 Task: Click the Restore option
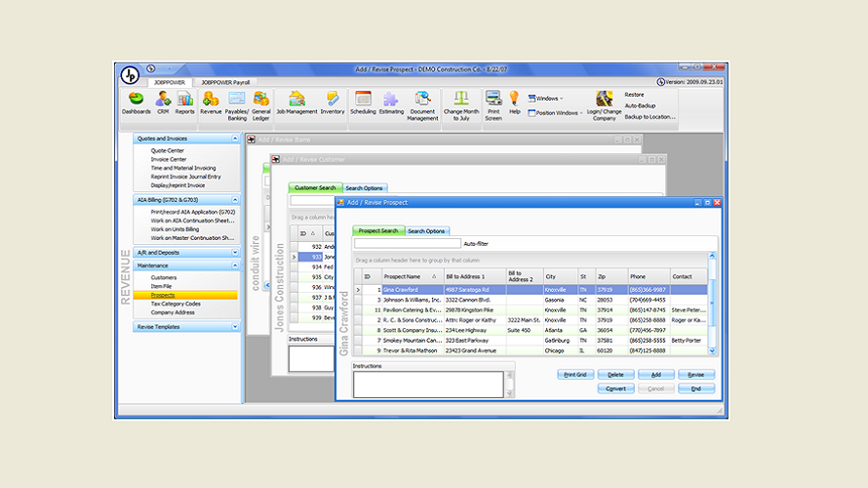tap(634, 95)
